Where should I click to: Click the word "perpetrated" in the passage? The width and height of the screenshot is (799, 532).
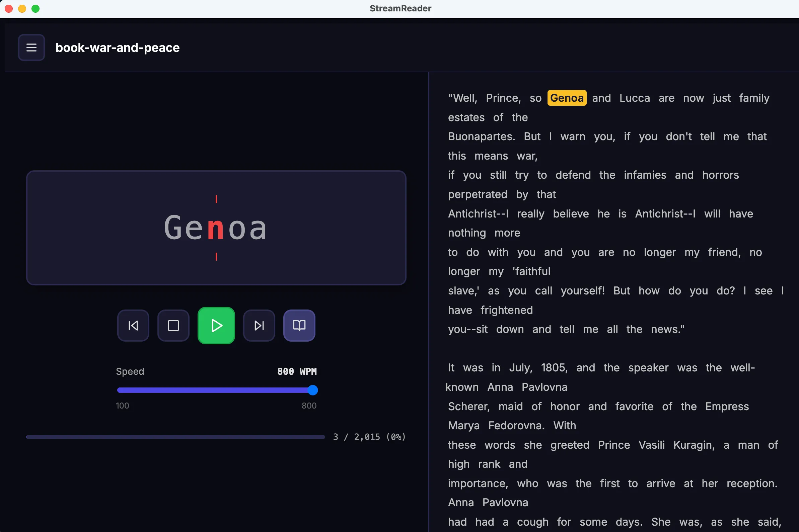point(478,194)
